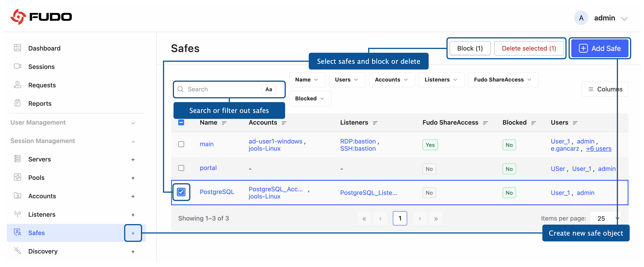Go to Sessions in the sidebar
Screen dimensions: 644x267
41,67
